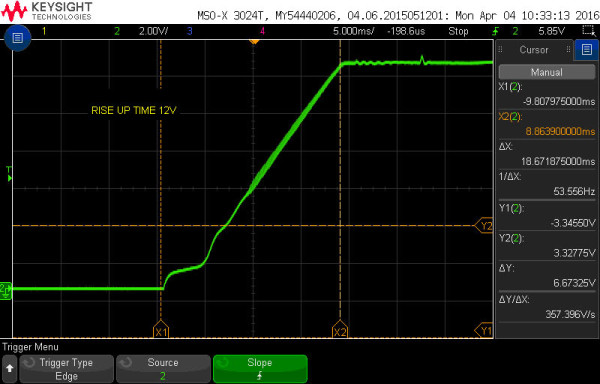The width and height of the screenshot is (600, 384).
Task: Click the X2 cursor marker handle
Action: [x=340, y=329]
